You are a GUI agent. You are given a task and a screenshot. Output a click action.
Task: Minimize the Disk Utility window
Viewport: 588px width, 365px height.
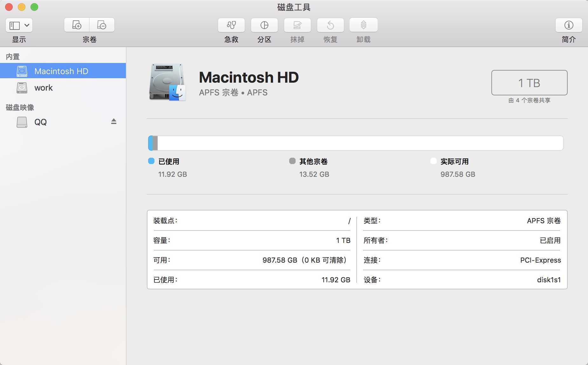[22, 7]
